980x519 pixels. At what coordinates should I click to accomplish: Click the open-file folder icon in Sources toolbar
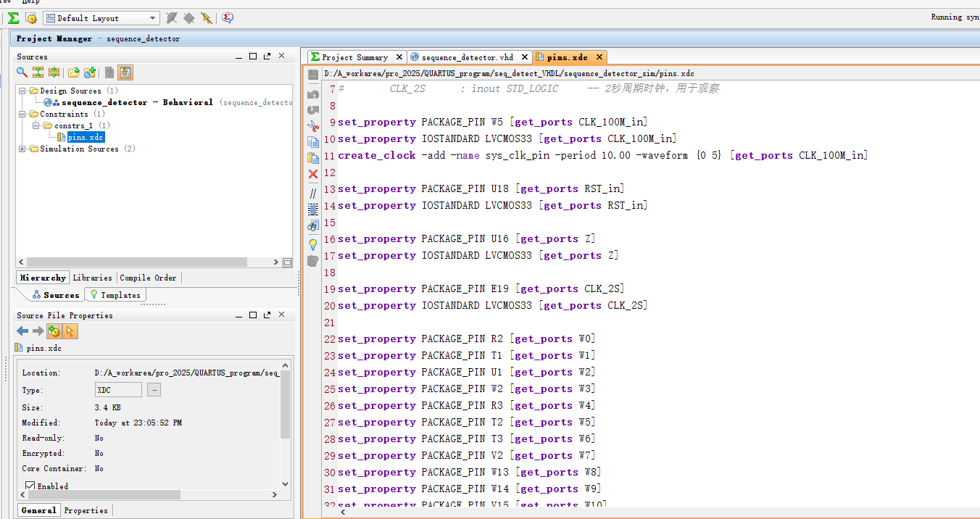point(74,72)
